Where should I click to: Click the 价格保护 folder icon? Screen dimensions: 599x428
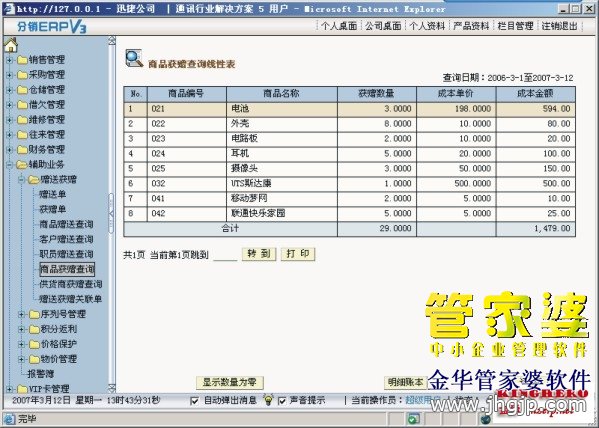pos(34,344)
